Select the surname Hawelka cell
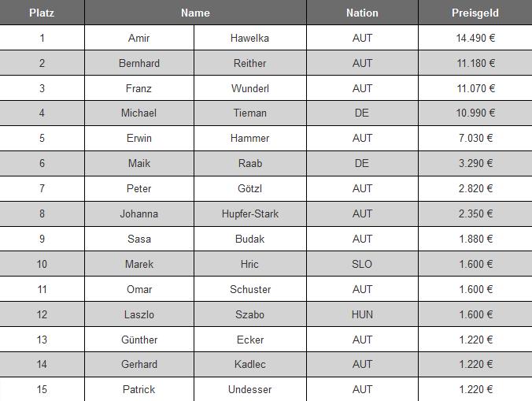 [250, 38]
